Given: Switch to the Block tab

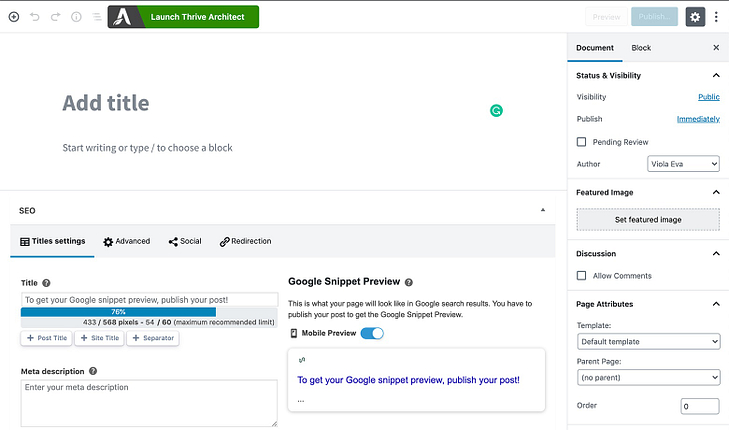Looking at the screenshot, I should (641, 48).
